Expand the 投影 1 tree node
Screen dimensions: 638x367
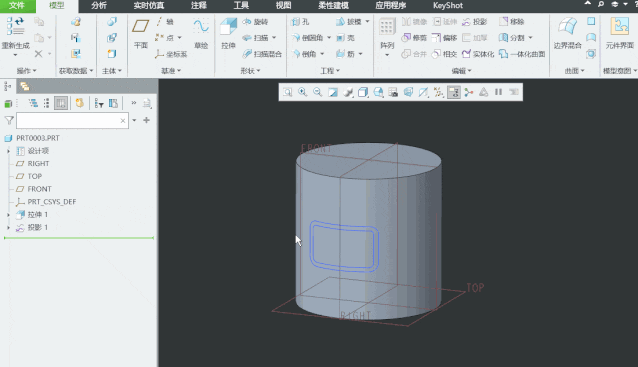[9, 227]
